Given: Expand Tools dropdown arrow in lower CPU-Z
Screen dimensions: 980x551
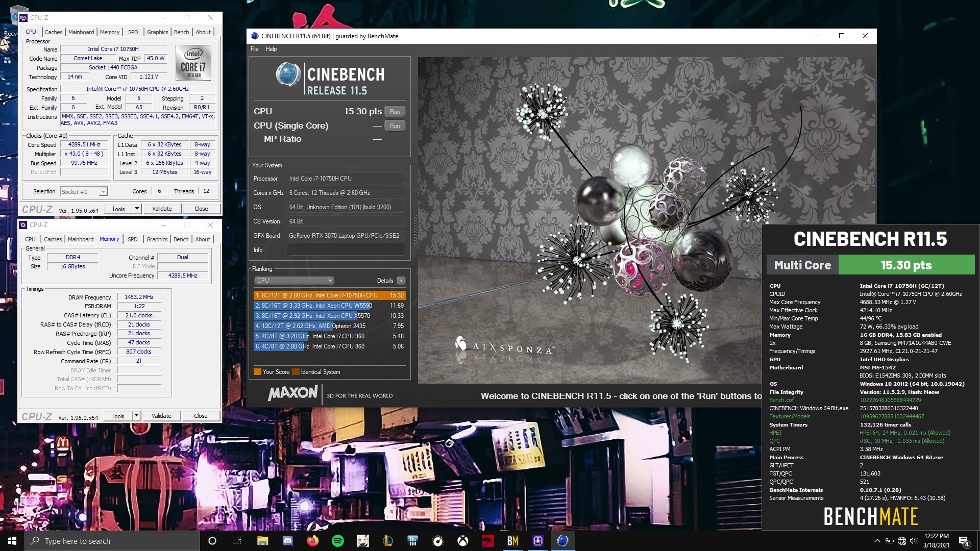Looking at the screenshot, I should point(136,416).
